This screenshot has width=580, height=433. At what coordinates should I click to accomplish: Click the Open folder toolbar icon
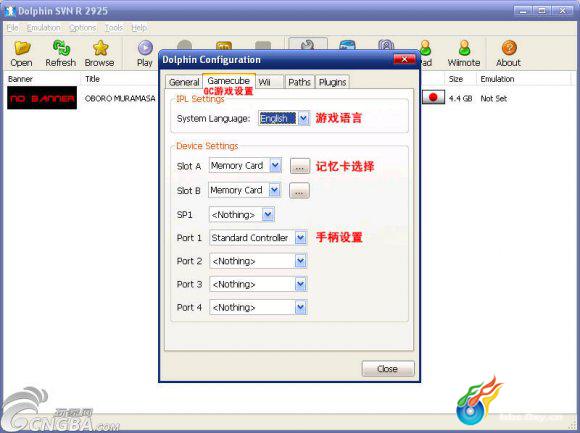pyautogui.click(x=22, y=48)
